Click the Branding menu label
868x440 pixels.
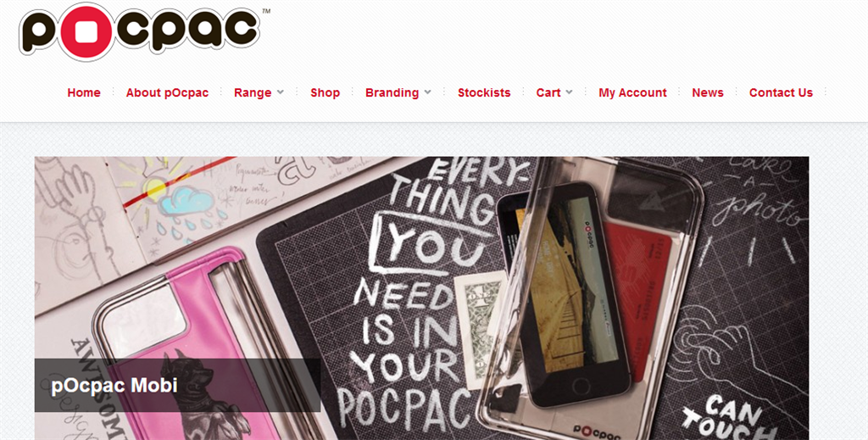point(392,92)
